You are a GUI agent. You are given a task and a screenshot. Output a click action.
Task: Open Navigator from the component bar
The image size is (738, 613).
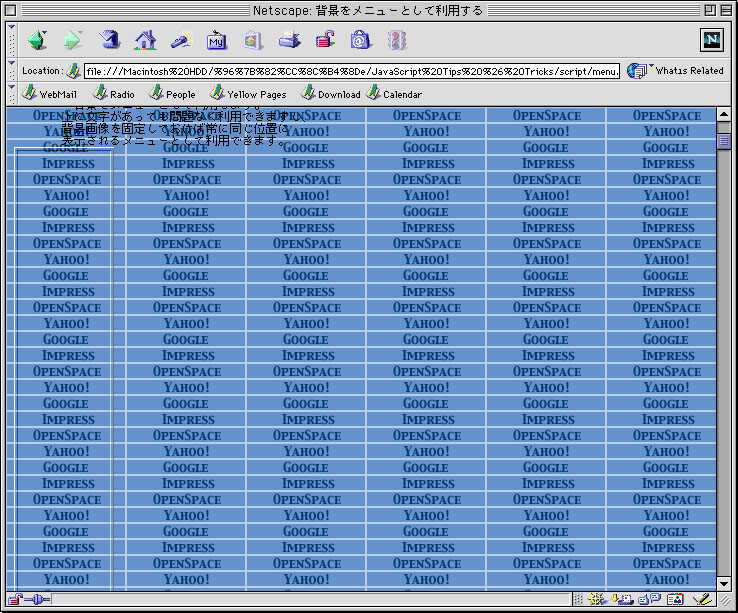click(x=597, y=599)
